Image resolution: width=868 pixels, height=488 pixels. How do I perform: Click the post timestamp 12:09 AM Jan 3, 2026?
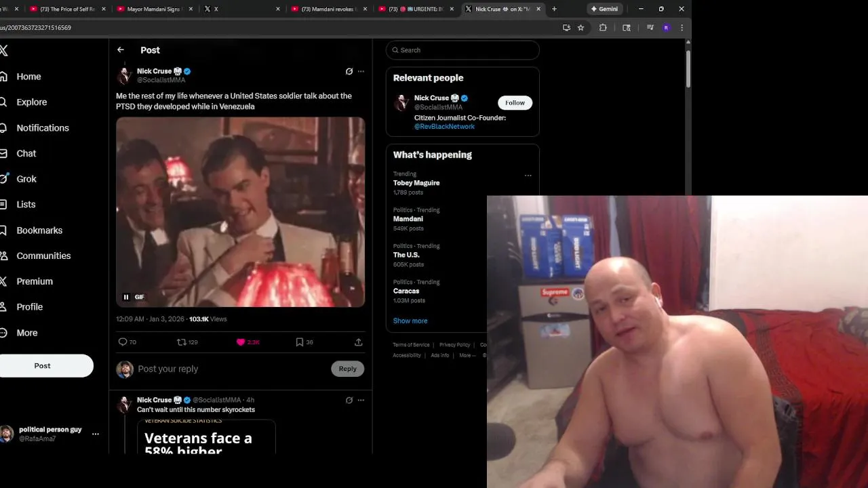pos(150,319)
